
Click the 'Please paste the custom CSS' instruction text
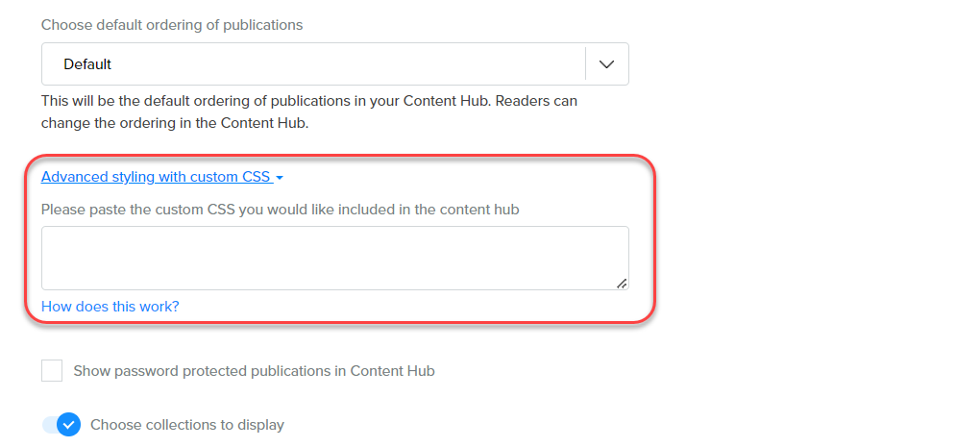pos(280,209)
